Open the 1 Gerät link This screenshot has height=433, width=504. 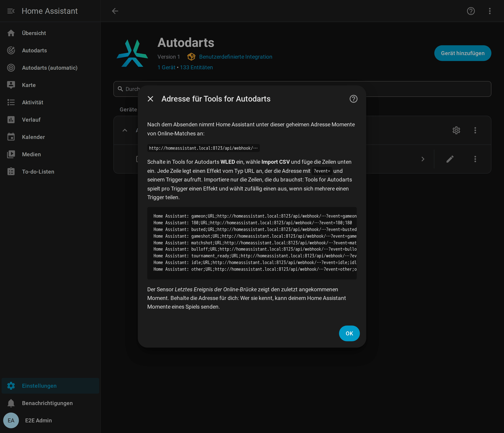pyautogui.click(x=166, y=67)
